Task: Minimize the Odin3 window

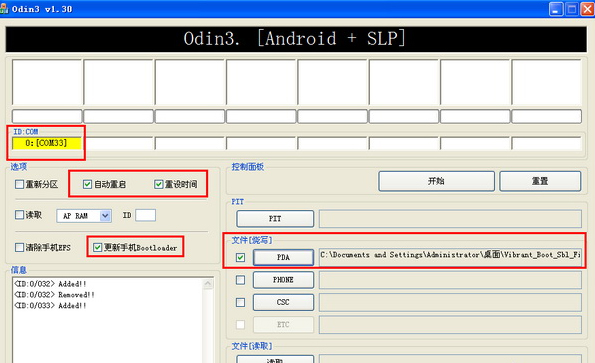Action: tap(556, 9)
